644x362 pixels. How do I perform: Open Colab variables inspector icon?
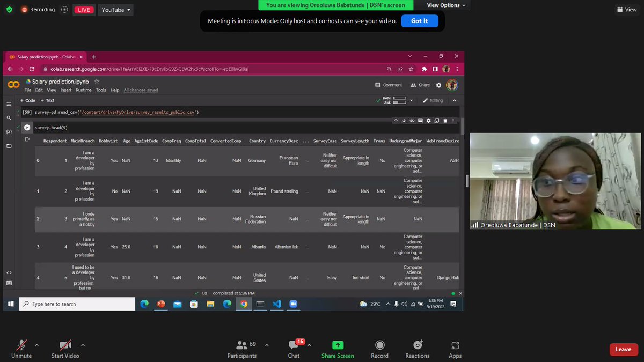coord(9,131)
